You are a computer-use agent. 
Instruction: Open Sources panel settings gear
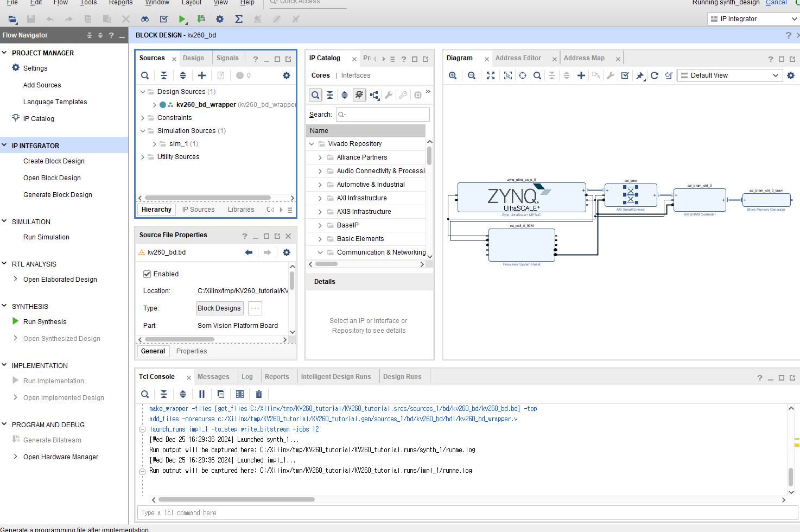click(x=287, y=75)
